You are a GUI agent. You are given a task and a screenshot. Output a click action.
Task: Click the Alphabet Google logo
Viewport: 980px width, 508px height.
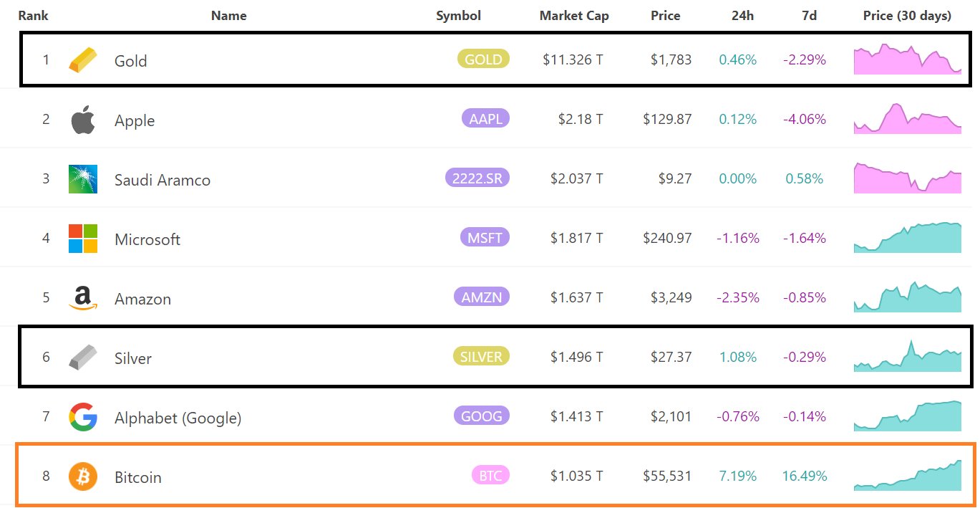tap(82, 417)
